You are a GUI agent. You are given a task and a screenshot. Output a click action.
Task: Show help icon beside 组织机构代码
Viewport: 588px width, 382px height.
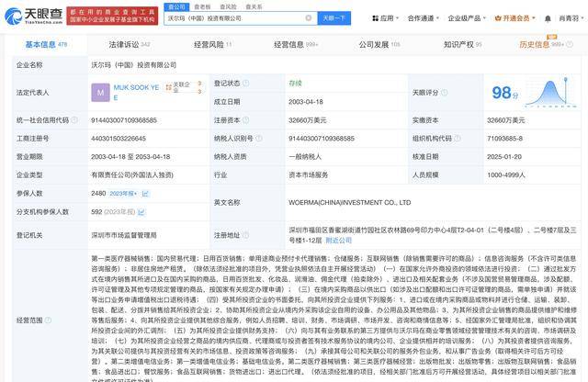[458, 139]
